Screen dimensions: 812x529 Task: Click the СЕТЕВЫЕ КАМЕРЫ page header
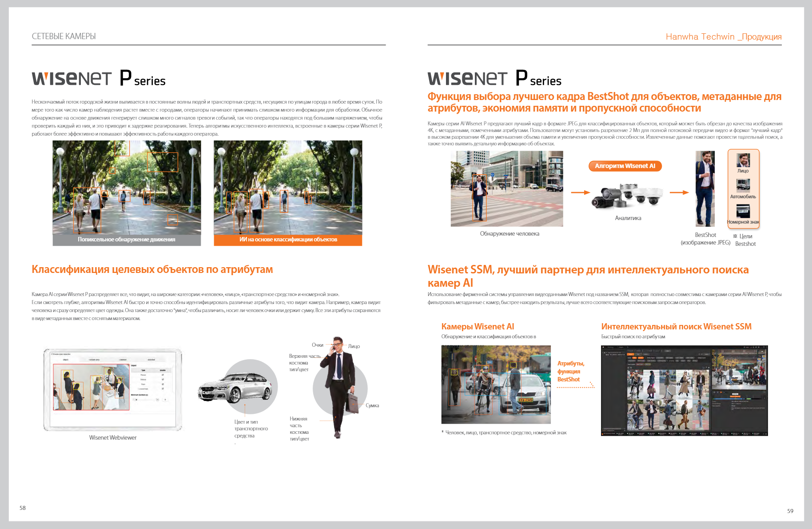coord(64,36)
